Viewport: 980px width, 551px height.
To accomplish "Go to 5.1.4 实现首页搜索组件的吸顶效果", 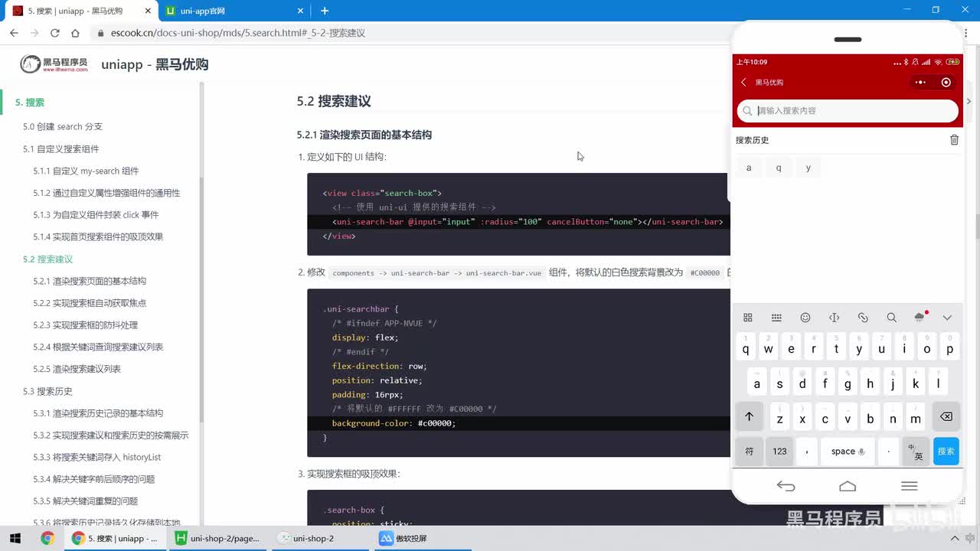I will pyautogui.click(x=98, y=237).
